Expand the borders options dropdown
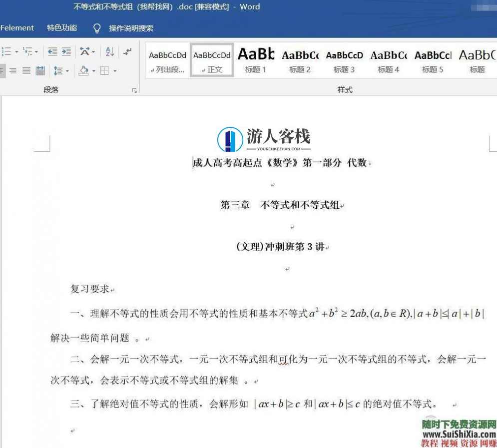The height and width of the screenshot is (448, 497). (115, 71)
